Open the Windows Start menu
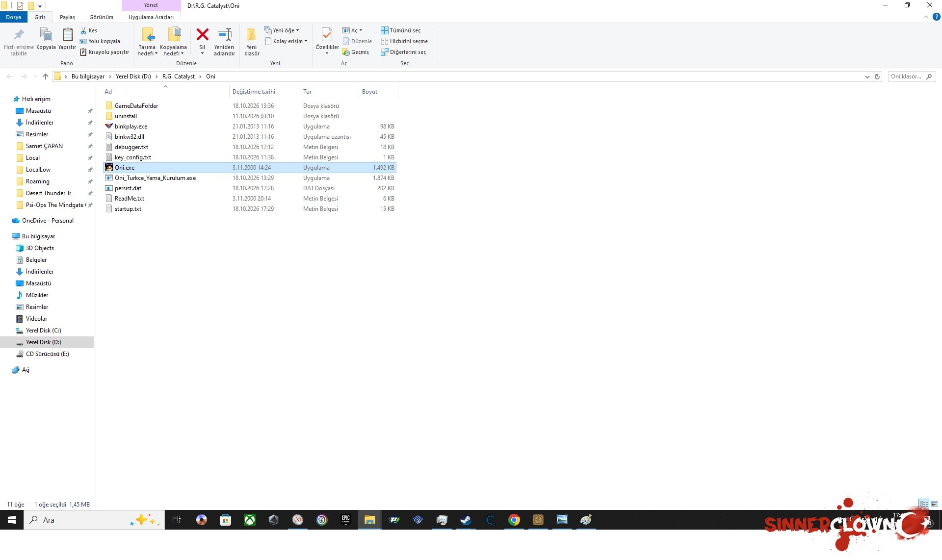Screen dimensions: 942x560 pos(12,520)
